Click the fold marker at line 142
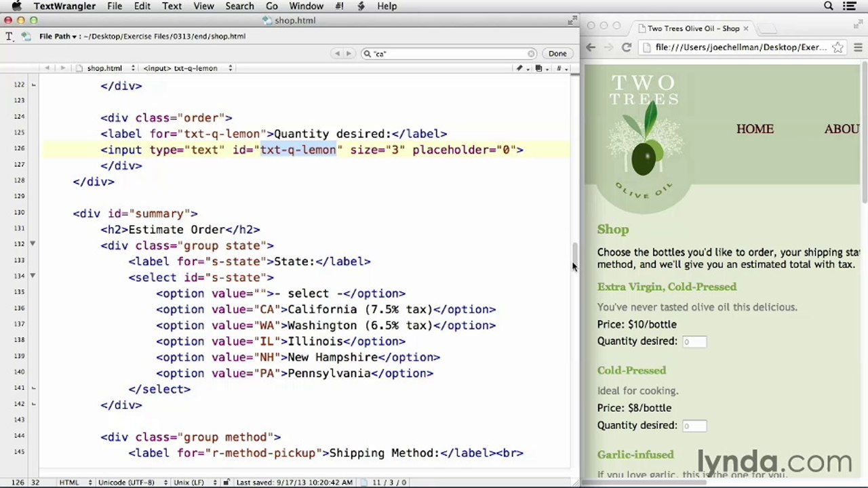The image size is (868, 488). click(x=33, y=404)
